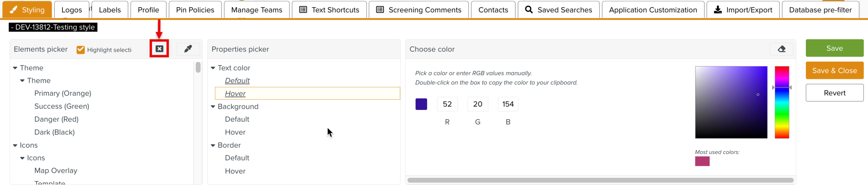Switch to the Pin Policies tab
This screenshot has height=192, width=868.
coord(195,10)
